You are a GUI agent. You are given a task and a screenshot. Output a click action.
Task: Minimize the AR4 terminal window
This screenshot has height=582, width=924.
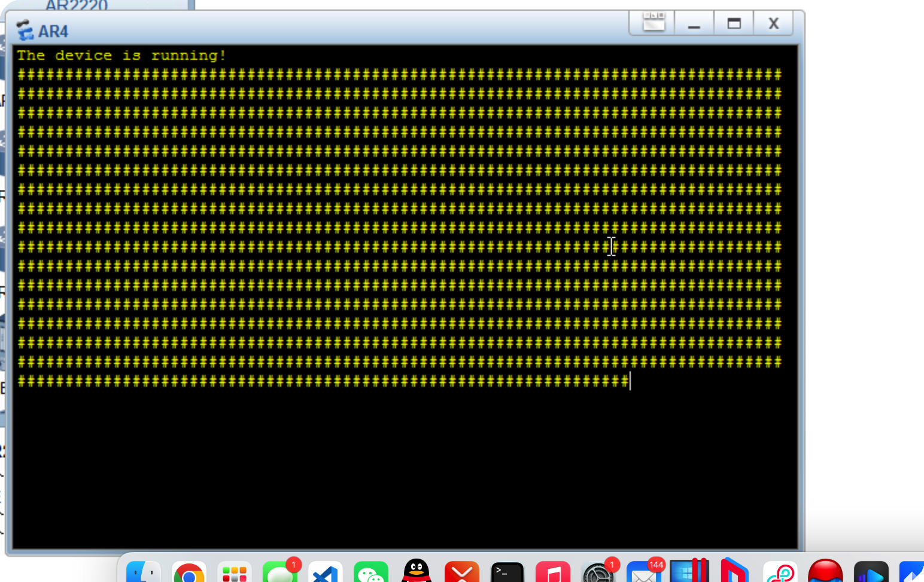click(694, 24)
